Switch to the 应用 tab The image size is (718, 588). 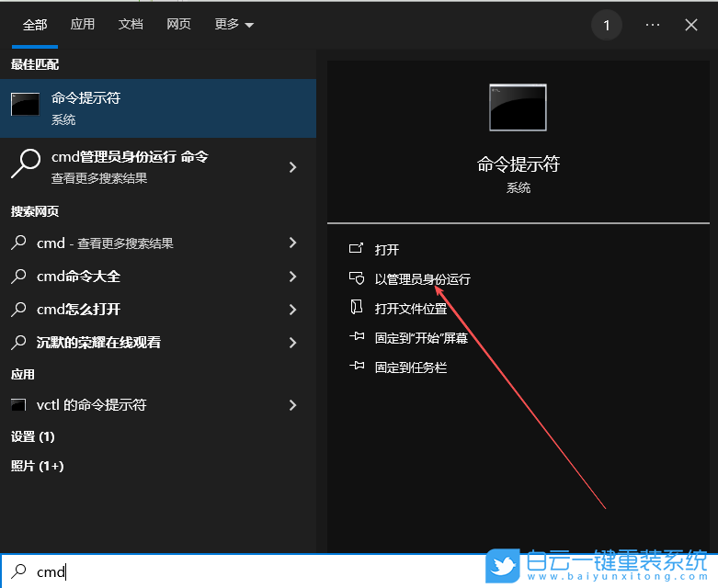tap(83, 24)
